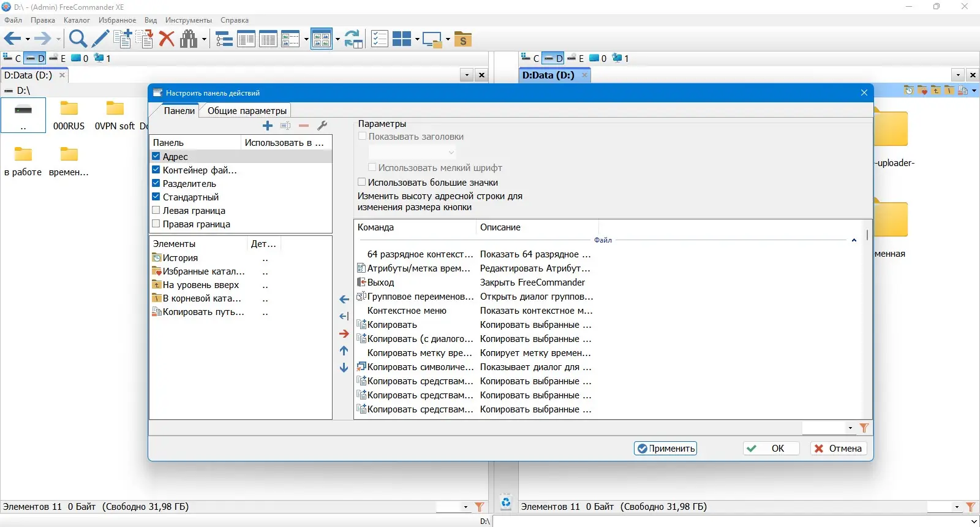Image resolution: width=980 pixels, height=527 pixels.
Task: Collapse the Файл command group
Action: pyautogui.click(x=854, y=240)
